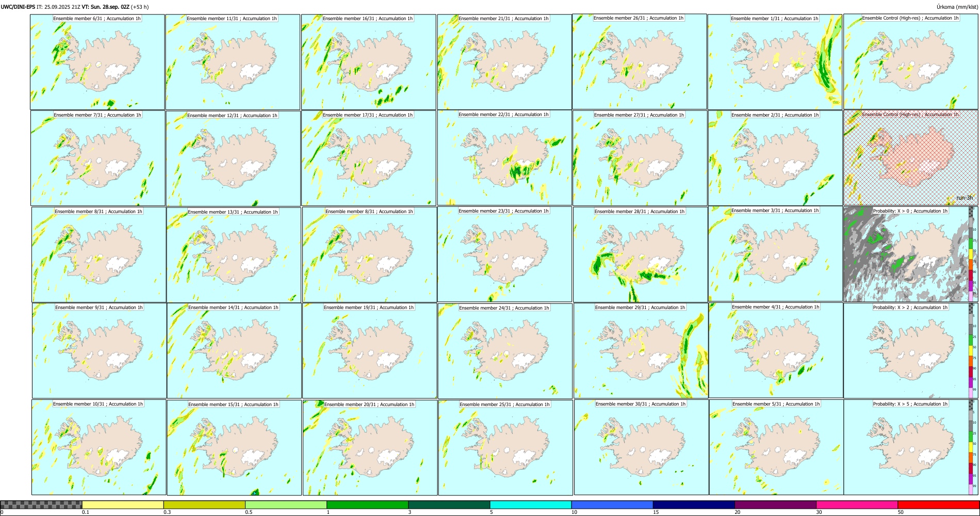
Task: Open the Ensemble member 28/31 map
Action: 640,255
